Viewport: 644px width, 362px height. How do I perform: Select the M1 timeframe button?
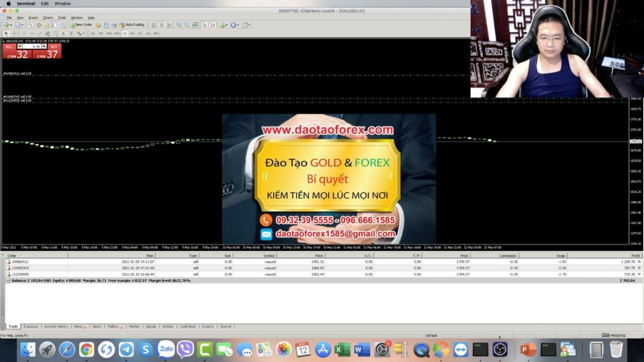[x=93, y=34]
